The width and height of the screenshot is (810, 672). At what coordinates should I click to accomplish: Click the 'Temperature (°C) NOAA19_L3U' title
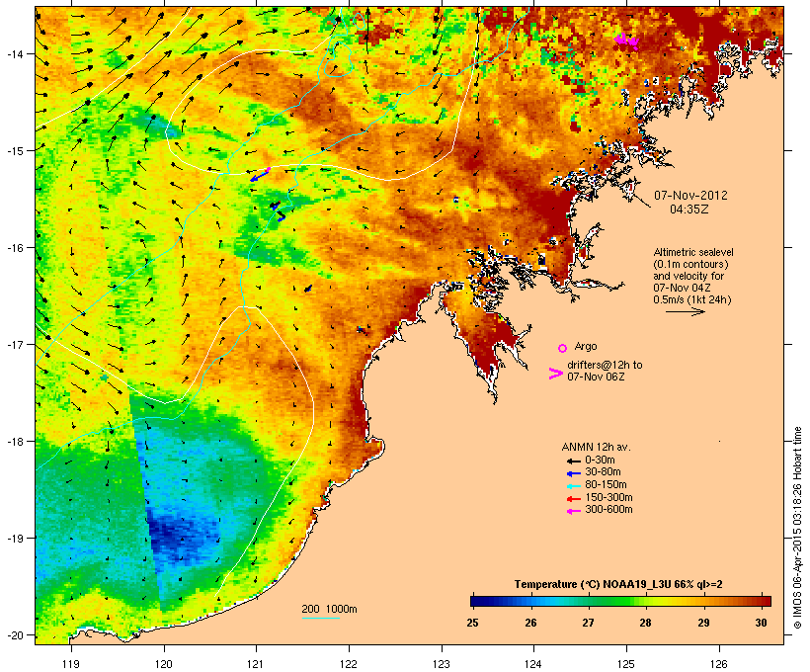pos(593,584)
